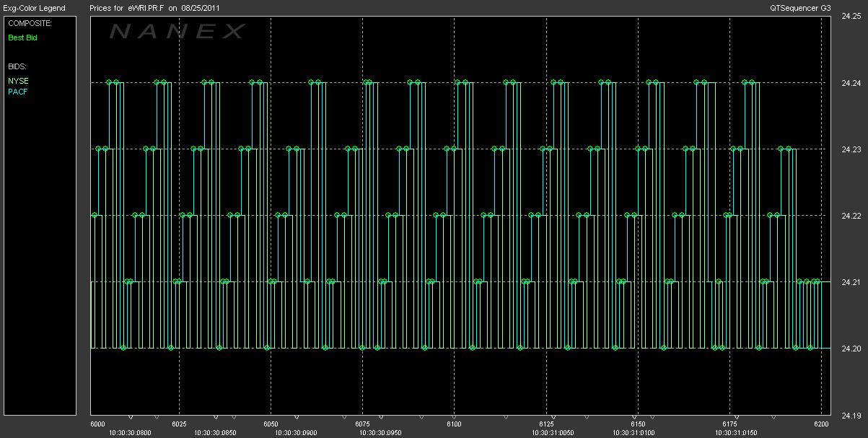Click the 6075 sequence axis label
The width and height of the screenshot is (868, 438).
click(362, 424)
